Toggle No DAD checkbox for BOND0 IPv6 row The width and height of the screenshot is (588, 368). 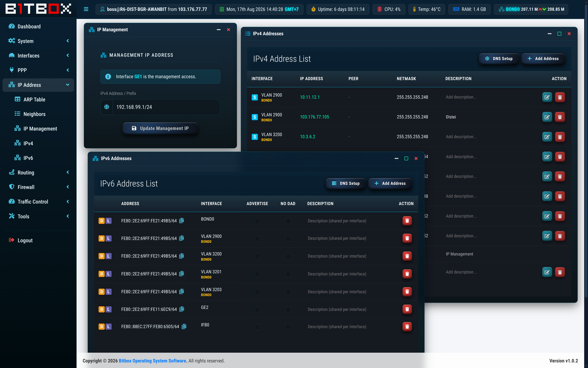tap(288, 221)
